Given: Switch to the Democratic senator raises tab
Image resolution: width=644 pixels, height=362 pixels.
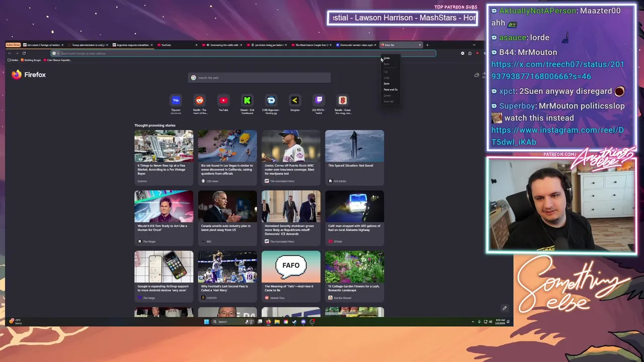Looking at the screenshot, I should click(x=357, y=45).
